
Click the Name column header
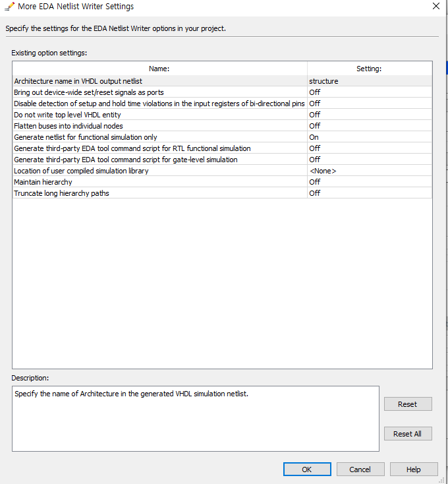coord(159,69)
